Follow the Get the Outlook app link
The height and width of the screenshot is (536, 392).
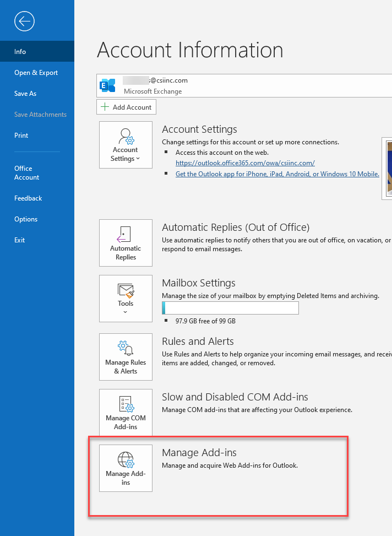pos(277,174)
